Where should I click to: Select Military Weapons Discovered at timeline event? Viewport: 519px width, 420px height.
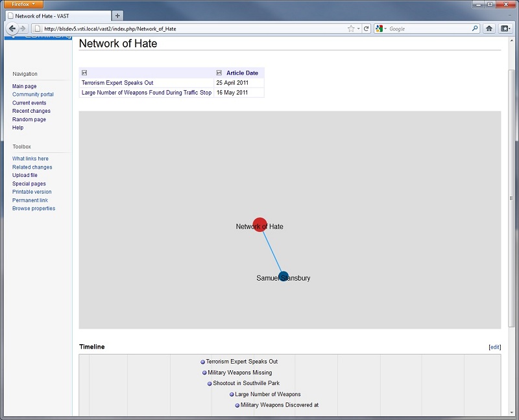tap(277, 405)
